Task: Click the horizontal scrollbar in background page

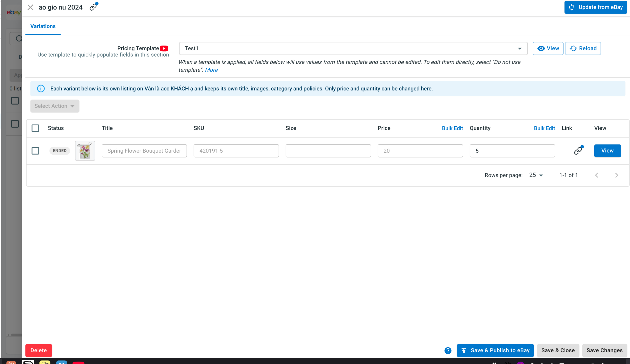Action: click(16, 335)
